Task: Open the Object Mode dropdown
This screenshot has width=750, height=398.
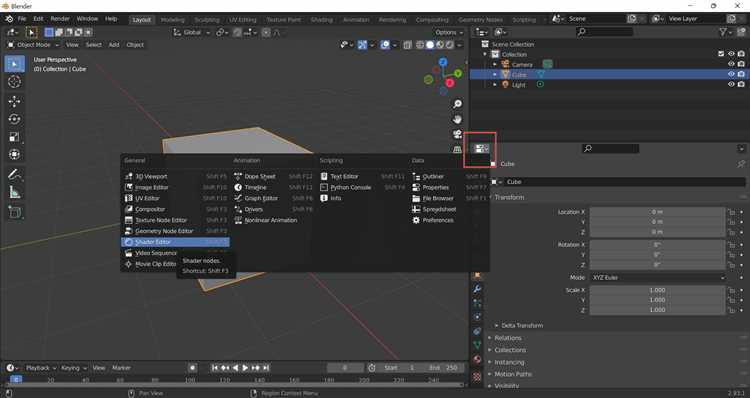Action: click(33, 45)
